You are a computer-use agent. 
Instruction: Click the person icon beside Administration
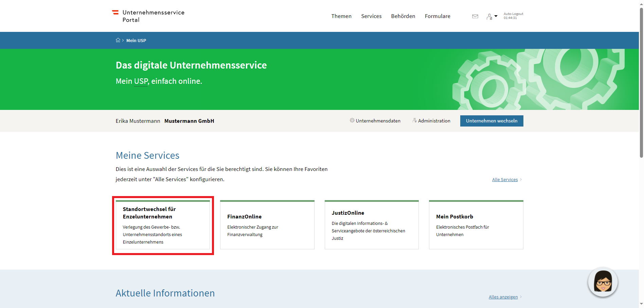coord(414,120)
